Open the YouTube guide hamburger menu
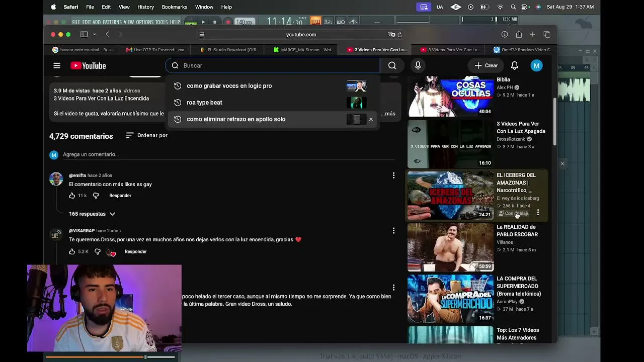The image size is (644, 362). coord(57,65)
